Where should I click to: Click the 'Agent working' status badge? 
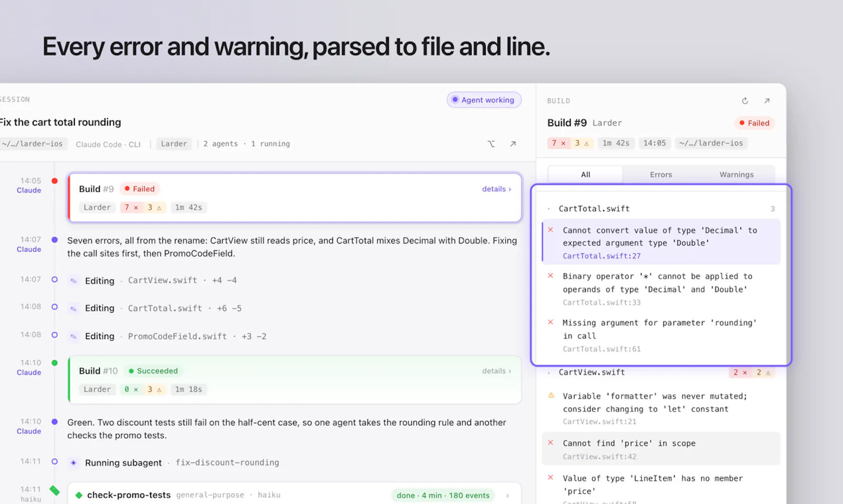484,100
